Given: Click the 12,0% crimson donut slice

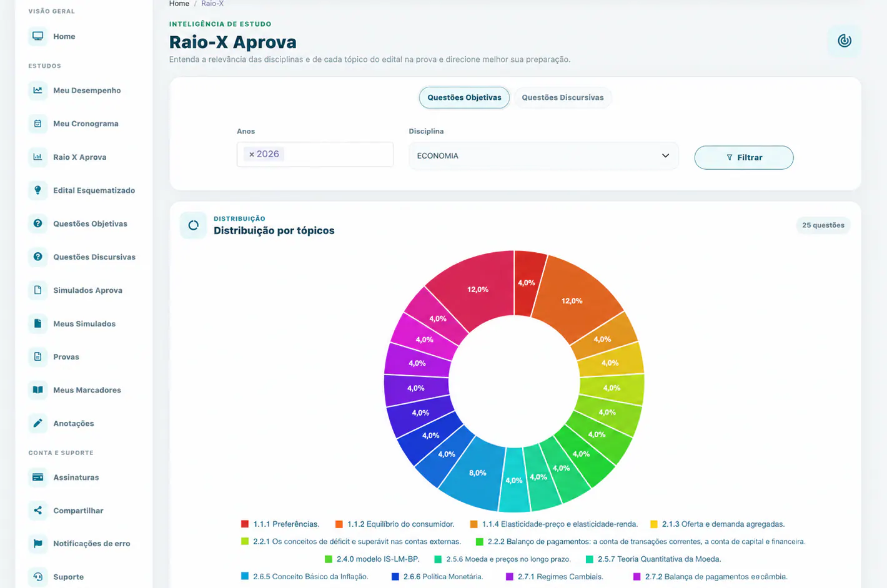Looking at the screenshot, I should tap(477, 289).
